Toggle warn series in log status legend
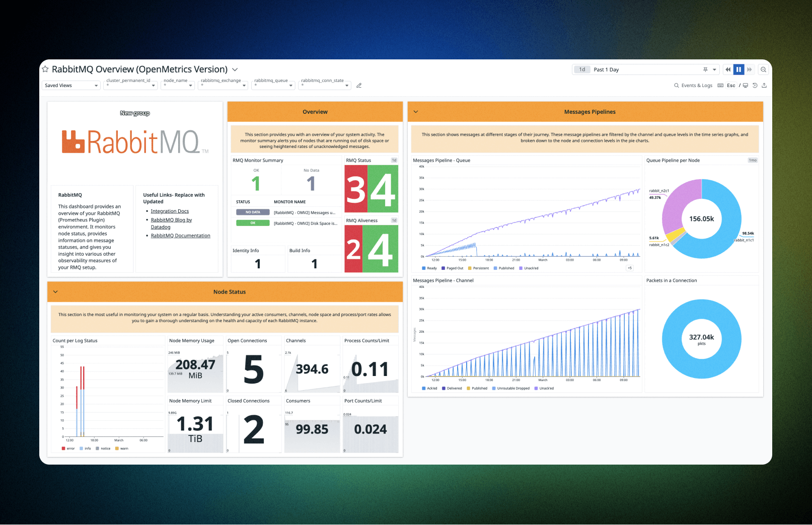Screen dimensions: 812x525 click(121, 448)
